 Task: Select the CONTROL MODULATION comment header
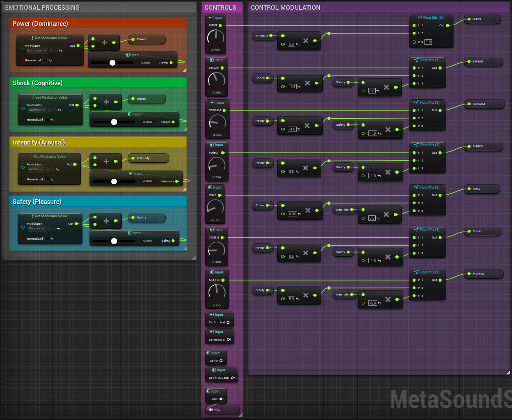[285, 7]
